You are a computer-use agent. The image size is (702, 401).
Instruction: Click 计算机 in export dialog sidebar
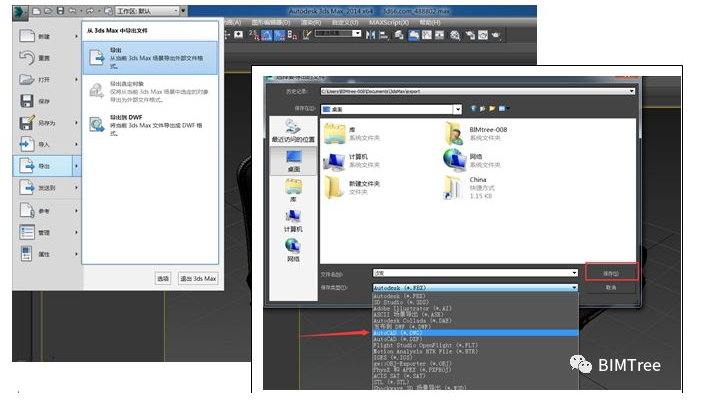click(293, 221)
